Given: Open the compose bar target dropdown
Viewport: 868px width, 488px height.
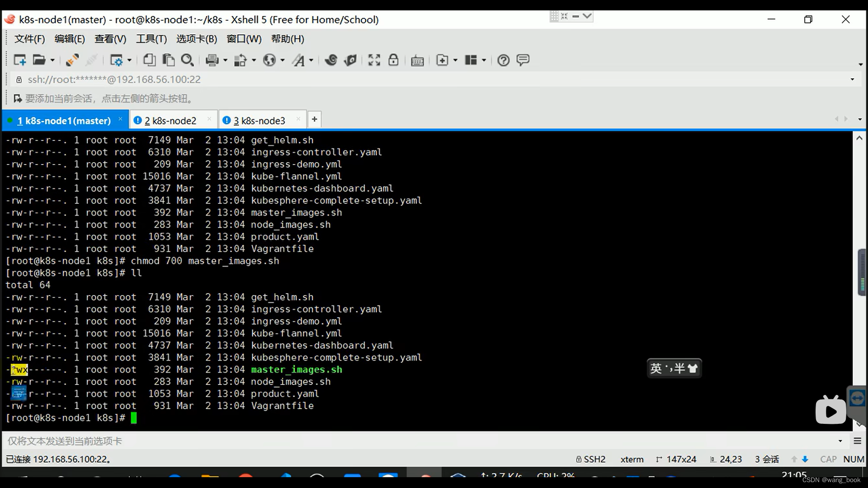Looking at the screenshot, I should (840, 441).
